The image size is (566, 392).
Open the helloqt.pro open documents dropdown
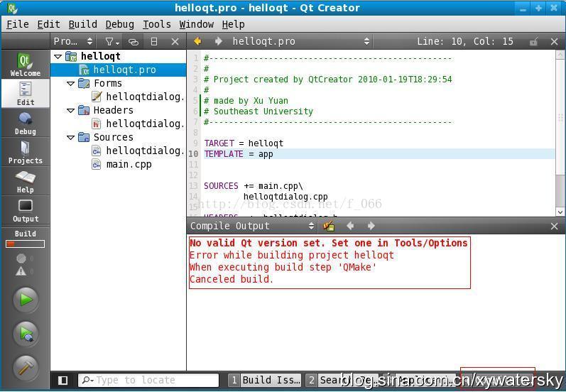[x=300, y=41]
